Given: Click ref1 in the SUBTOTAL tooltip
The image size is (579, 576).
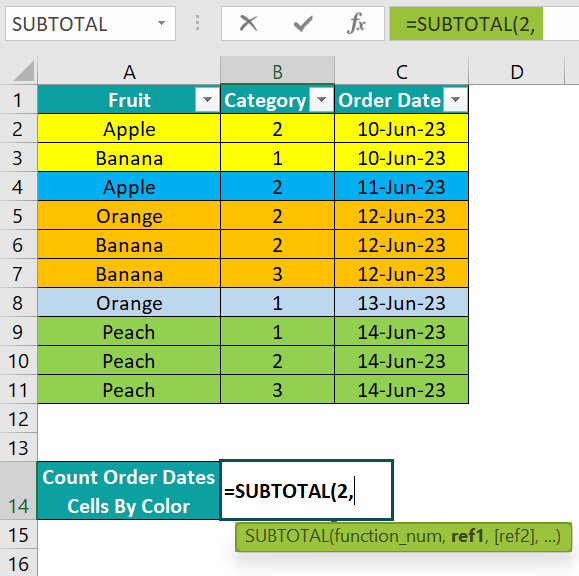Looking at the screenshot, I should click(467, 536).
